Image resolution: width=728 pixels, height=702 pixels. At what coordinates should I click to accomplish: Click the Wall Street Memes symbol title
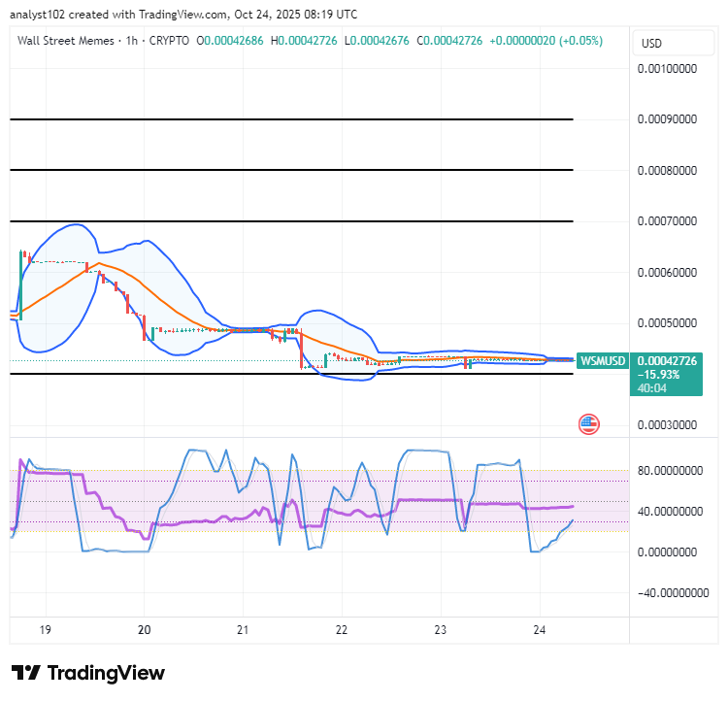click(x=65, y=41)
